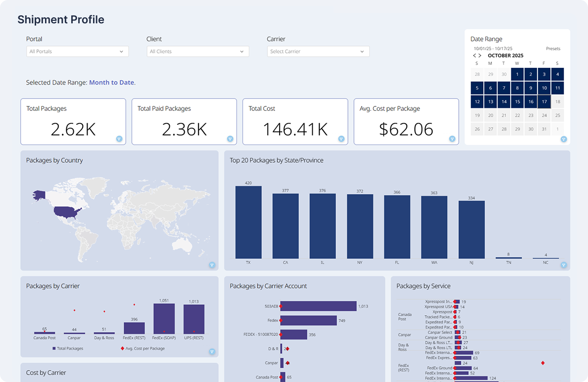Image resolution: width=588 pixels, height=382 pixels.
Task: Open the Presets menu in Date Range
Action: click(x=553, y=48)
